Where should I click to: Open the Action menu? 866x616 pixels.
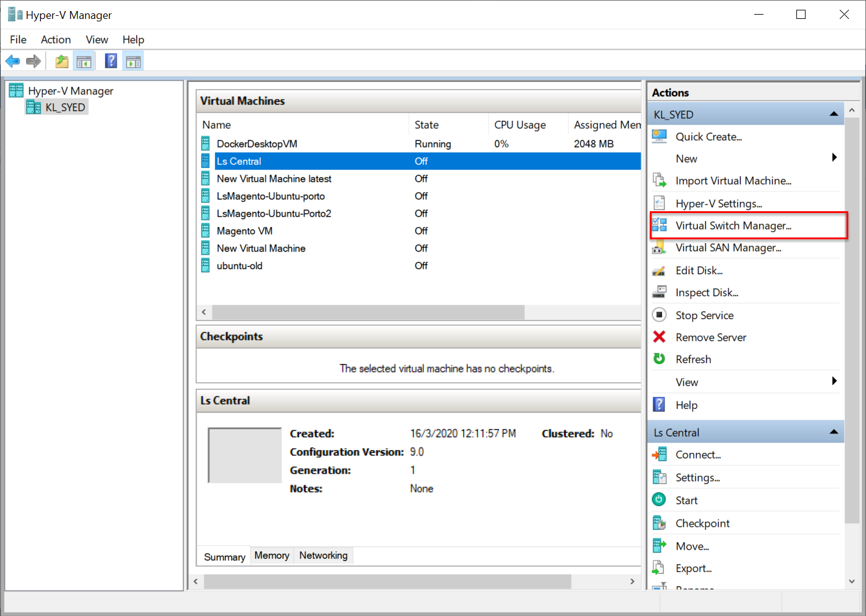(56, 40)
